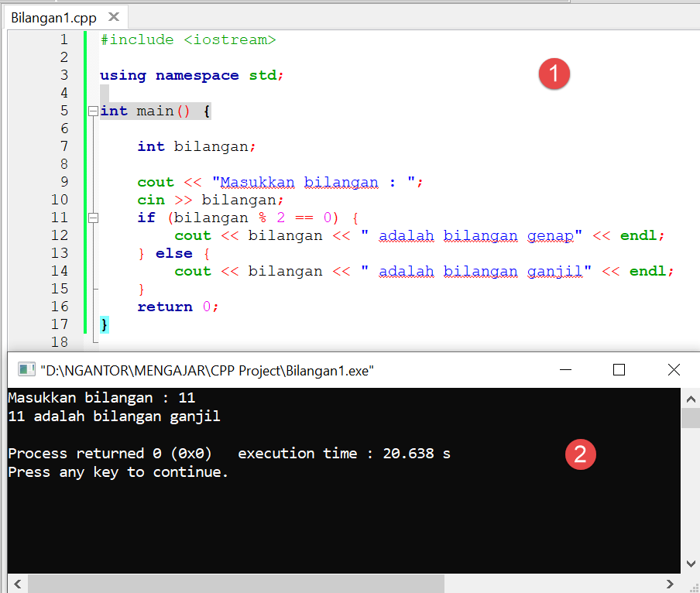The image size is (700, 593).
Task: Click line number 1 in the gutter
Action: pyautogui.click(x=64, y=39)
